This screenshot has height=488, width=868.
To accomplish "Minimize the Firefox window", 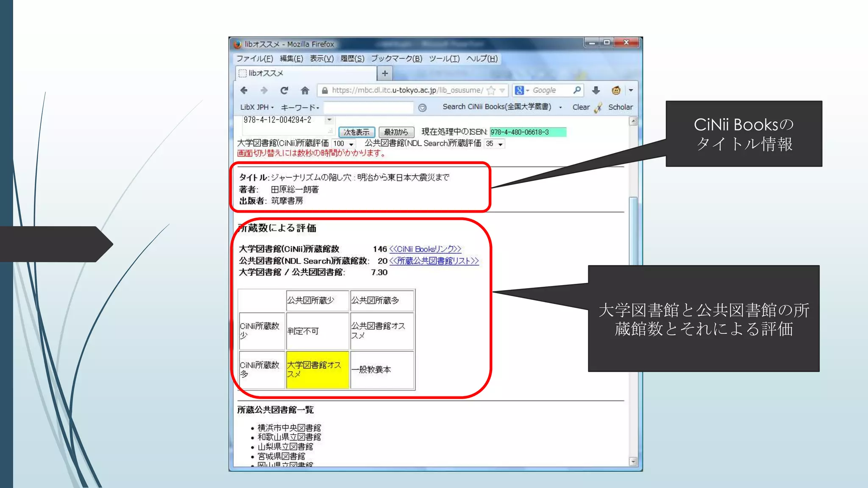I will [x=592, y=42].
